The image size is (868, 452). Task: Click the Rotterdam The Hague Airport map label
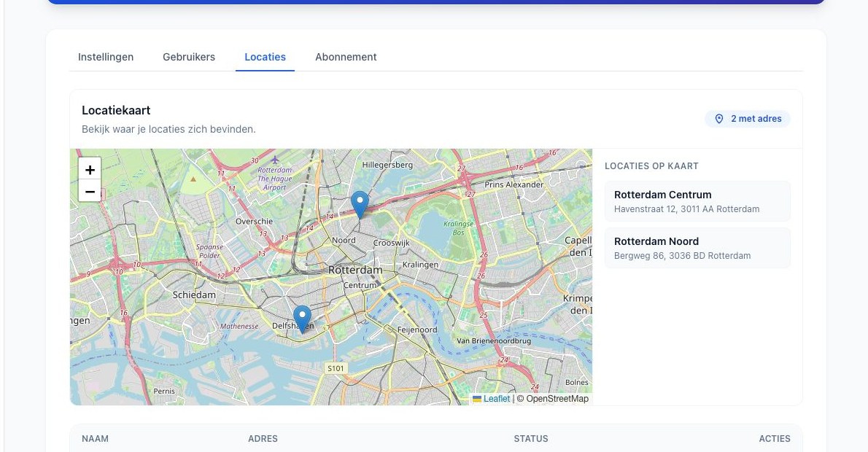274,178
